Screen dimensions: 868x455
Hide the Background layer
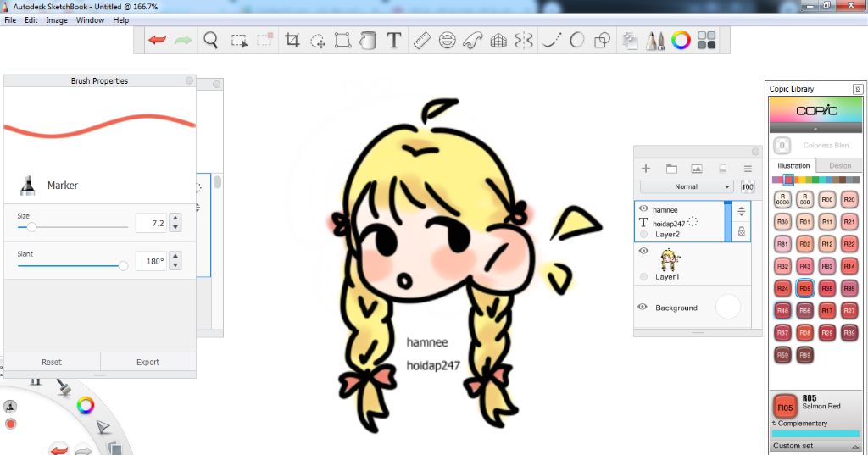coord(643,307)
